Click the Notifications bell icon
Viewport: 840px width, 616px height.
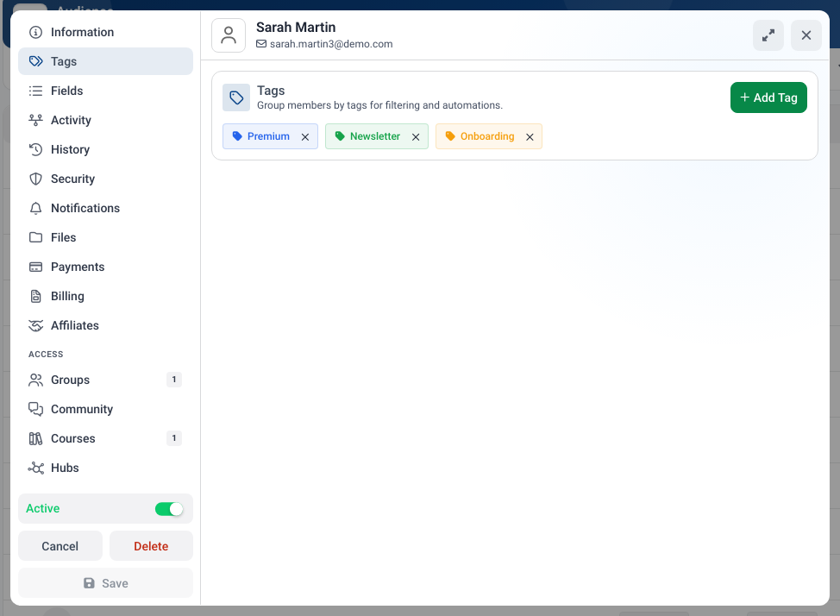pos(35,208)
